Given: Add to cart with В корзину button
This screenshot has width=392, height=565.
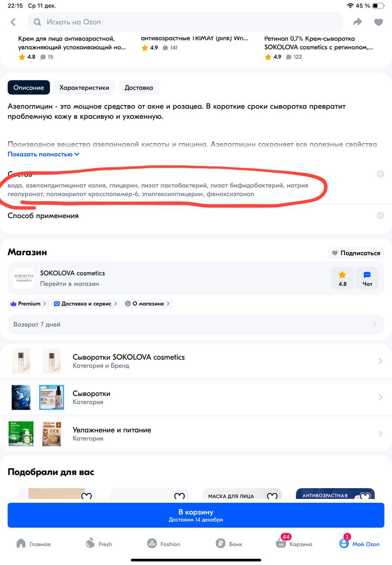Looking at the screenshot, I should tap(196, 515).
